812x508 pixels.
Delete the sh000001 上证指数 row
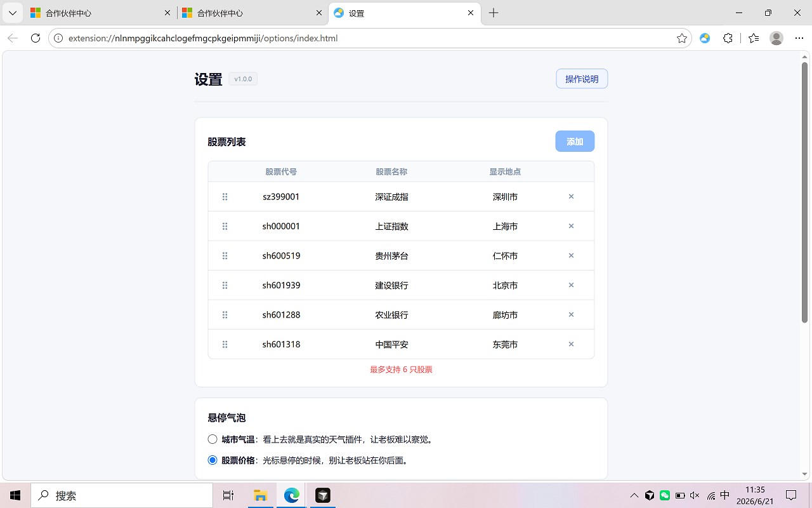571,226
